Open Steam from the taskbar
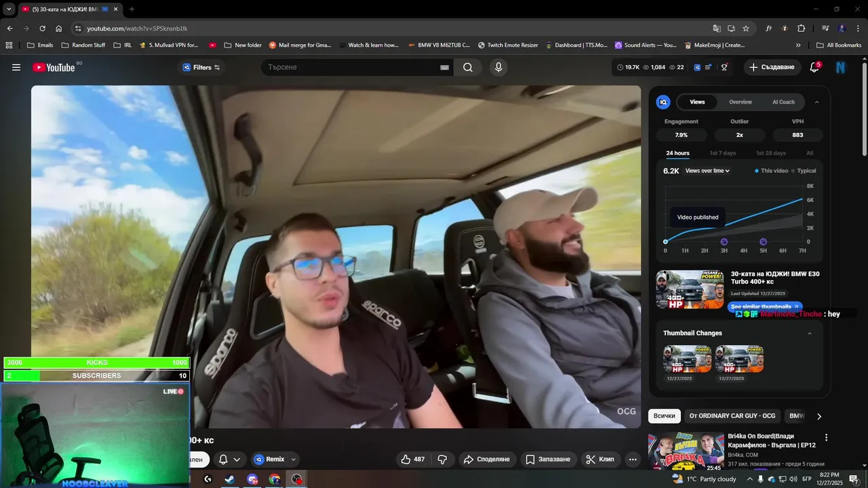 point(230,479)
